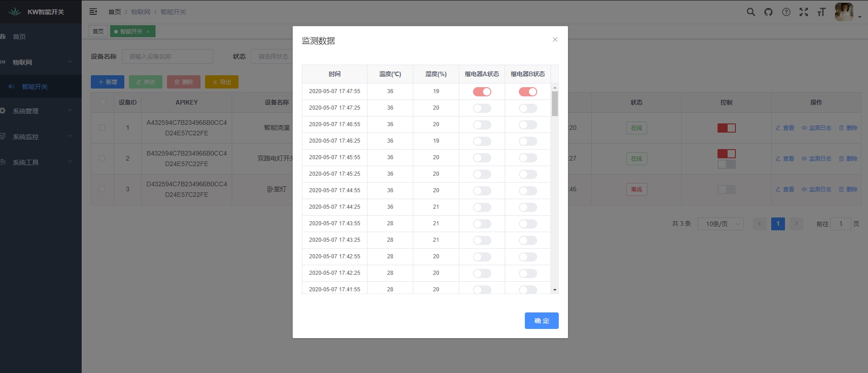The height and width of the screenshot is (373, 868).
Task: Click the scrollbar down arrow in dialog
Action: (555, 290)
